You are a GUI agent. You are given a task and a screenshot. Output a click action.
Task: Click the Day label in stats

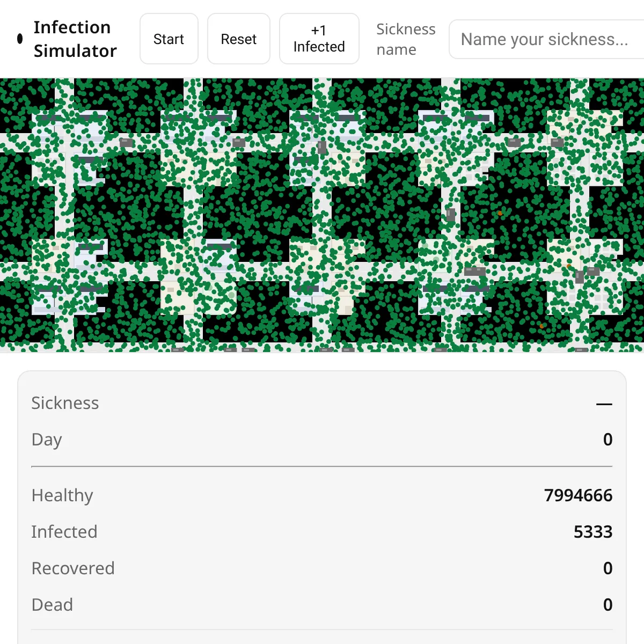tap(47, 440)
